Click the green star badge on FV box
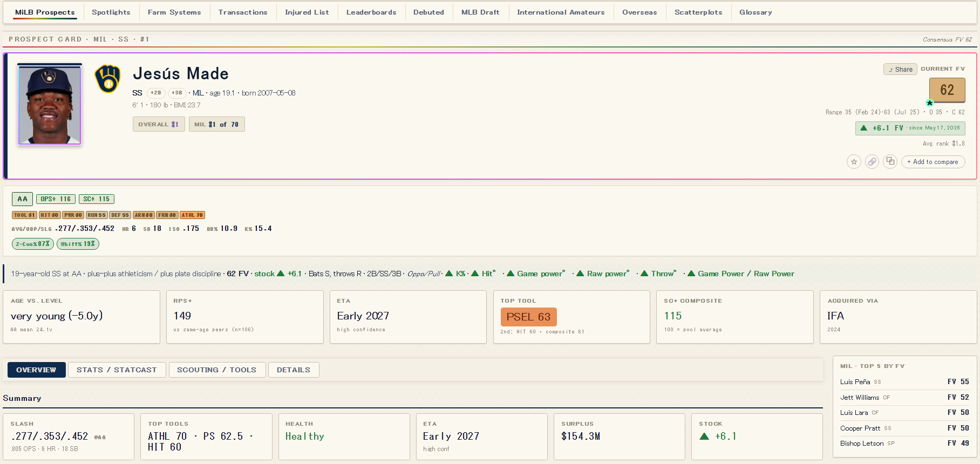 pos(929,103)
